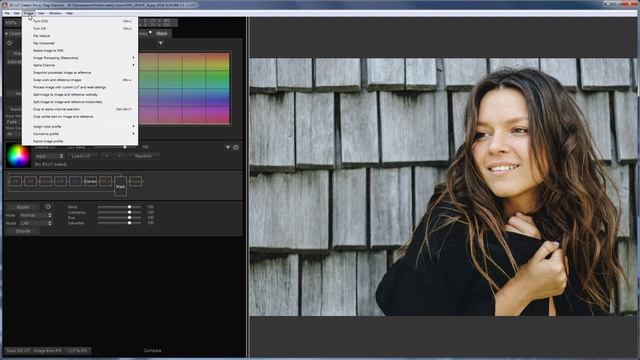Screen dimensions: 640x360
Task: Click triangle dropdown above color grid
Action: point(160,43)
